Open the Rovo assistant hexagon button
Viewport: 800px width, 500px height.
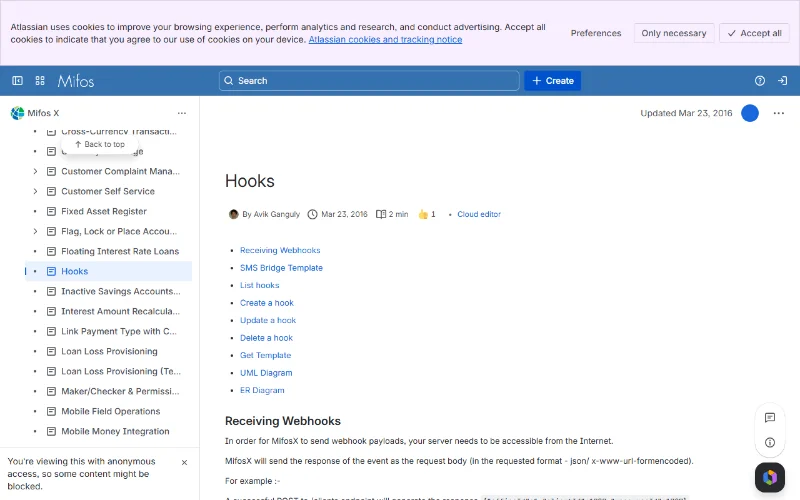pyautogui.click(x=770, y=478)
